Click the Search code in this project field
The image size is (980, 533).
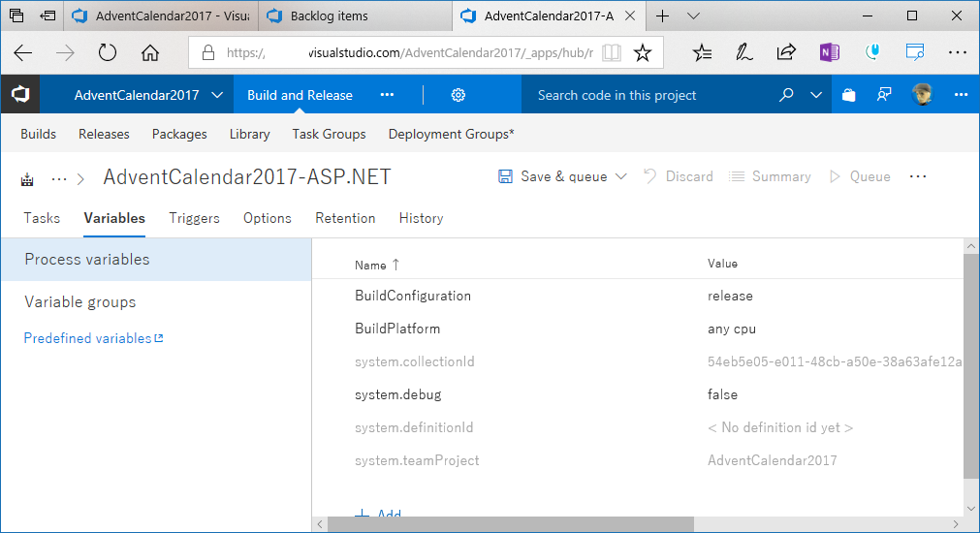pyautogui.click(x=650, y=95)
